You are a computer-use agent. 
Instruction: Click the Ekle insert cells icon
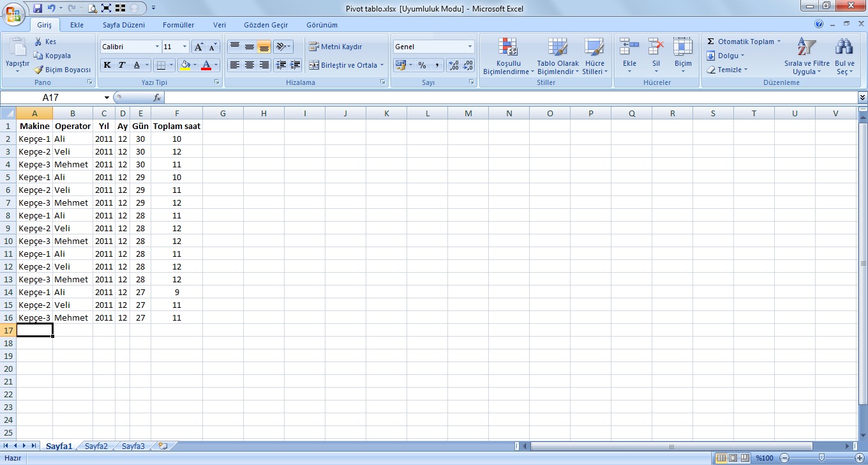pyautogui.click(x=629, y=47)
